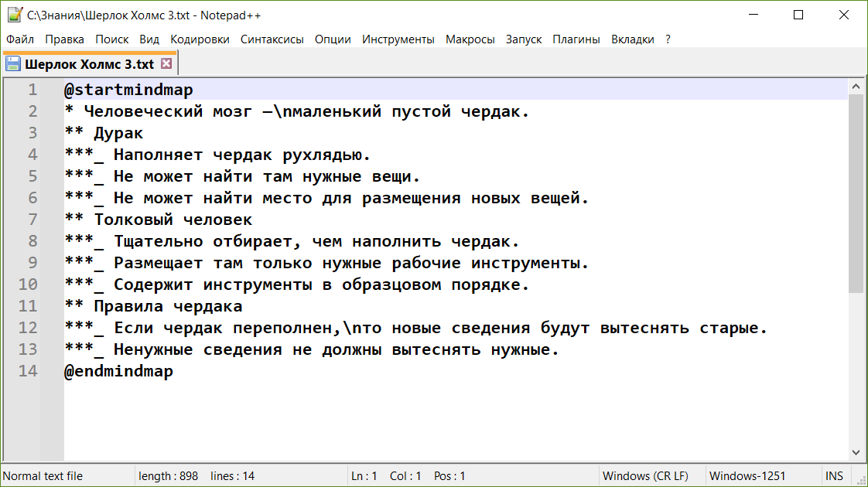Click the scrollbar up arrow
The width and height of the screenshot is (868, 487).
[x=856, y=87]
